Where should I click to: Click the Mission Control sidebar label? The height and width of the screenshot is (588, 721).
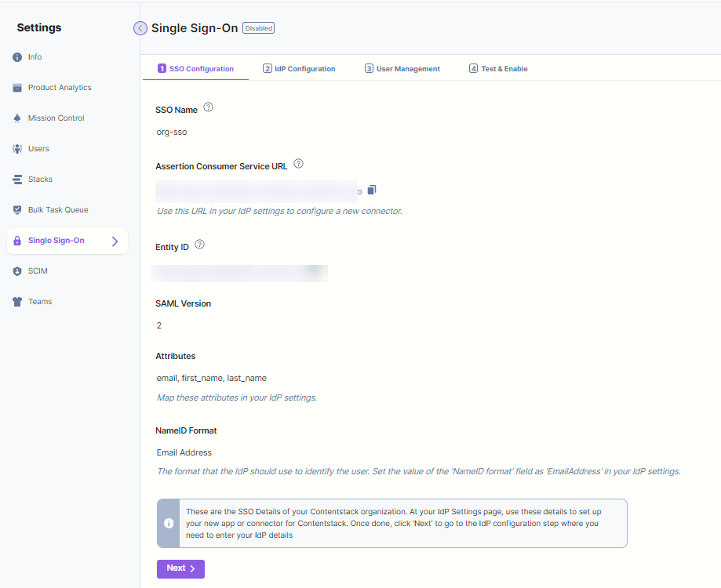click(x=56, y=118)
